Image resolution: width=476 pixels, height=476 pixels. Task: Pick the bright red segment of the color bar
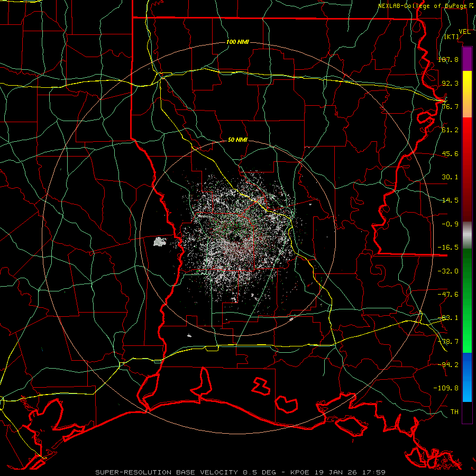click(x=467, y=131)
